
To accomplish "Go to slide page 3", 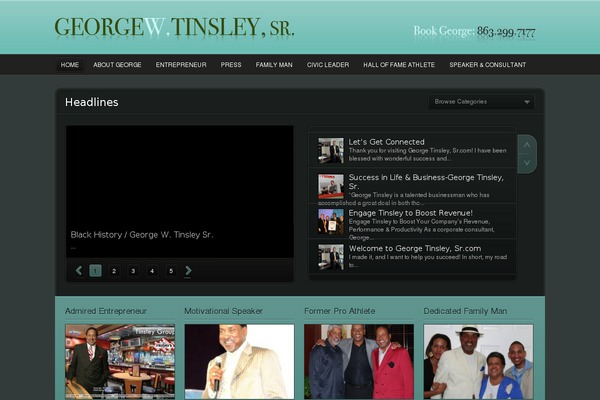I will pos(133,271).
